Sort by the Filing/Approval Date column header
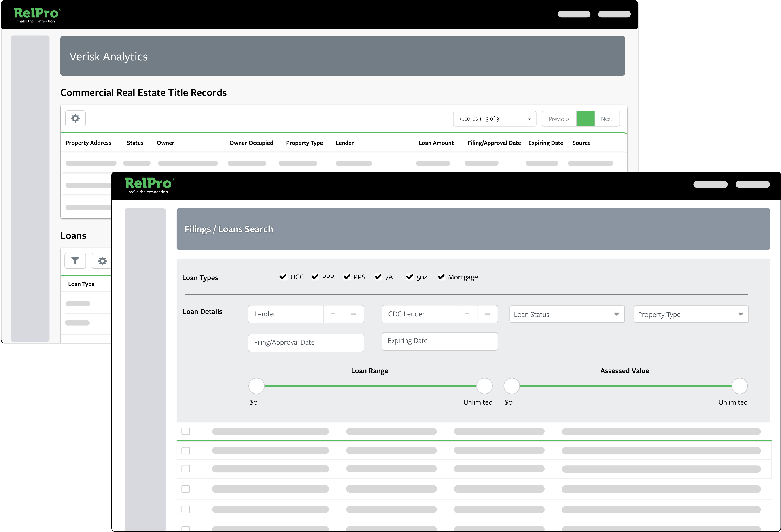Image resolution: width=781 pixels, height=532 pixels. point(494,143)
